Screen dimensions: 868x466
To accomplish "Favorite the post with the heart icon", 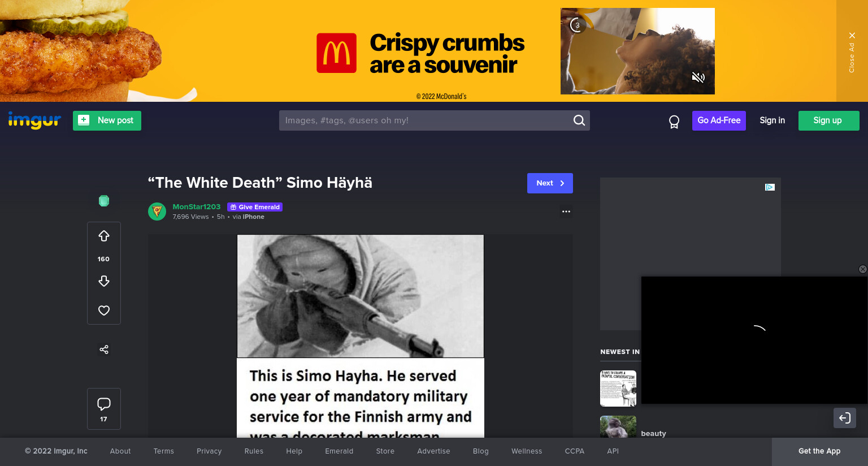I will (104, 310).
